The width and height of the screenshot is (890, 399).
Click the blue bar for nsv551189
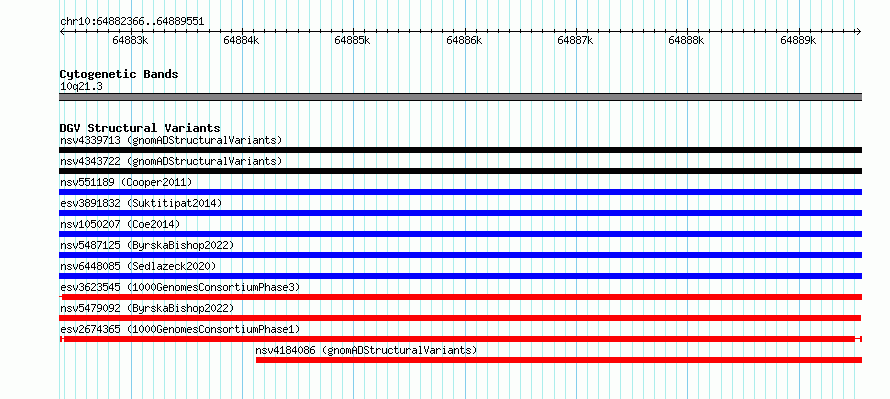click(460, 192)
